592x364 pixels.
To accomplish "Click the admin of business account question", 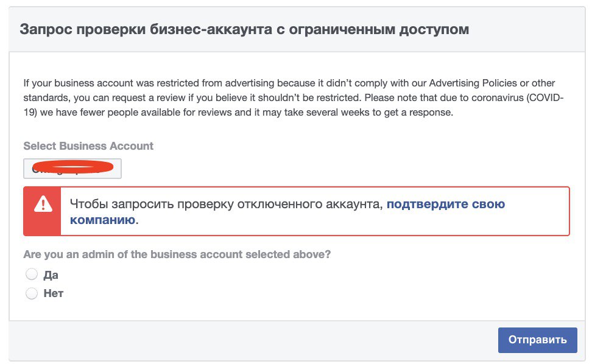I will click(x=177, y=254).
